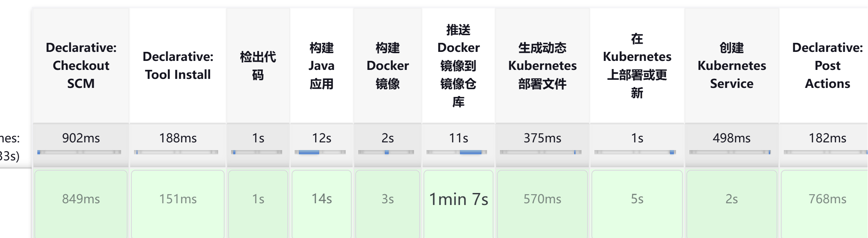Open the 768ms Post Actions stage cell
The width and height of the screenshot is (868, 238).
(827, 199)
